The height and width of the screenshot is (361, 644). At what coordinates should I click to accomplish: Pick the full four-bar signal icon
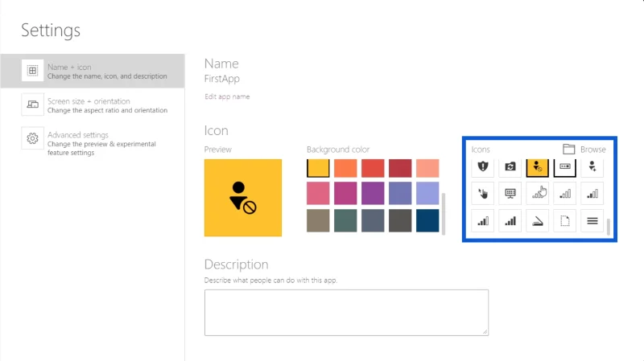(x=510, y=221)
